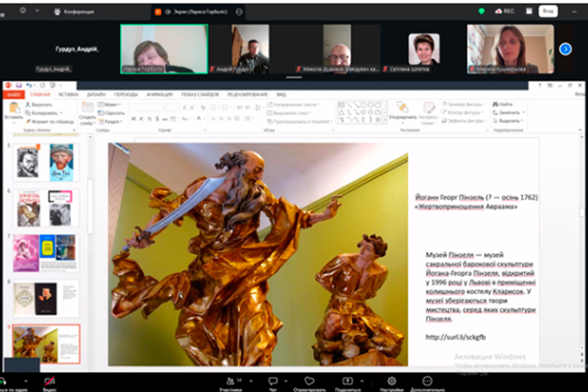Click the Share screen icon
This screenshot has width=588, height=392.
pos(348,381)
